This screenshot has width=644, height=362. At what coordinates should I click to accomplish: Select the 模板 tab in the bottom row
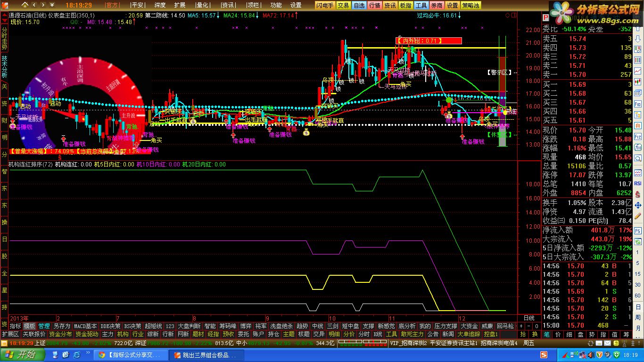[29, 326]
